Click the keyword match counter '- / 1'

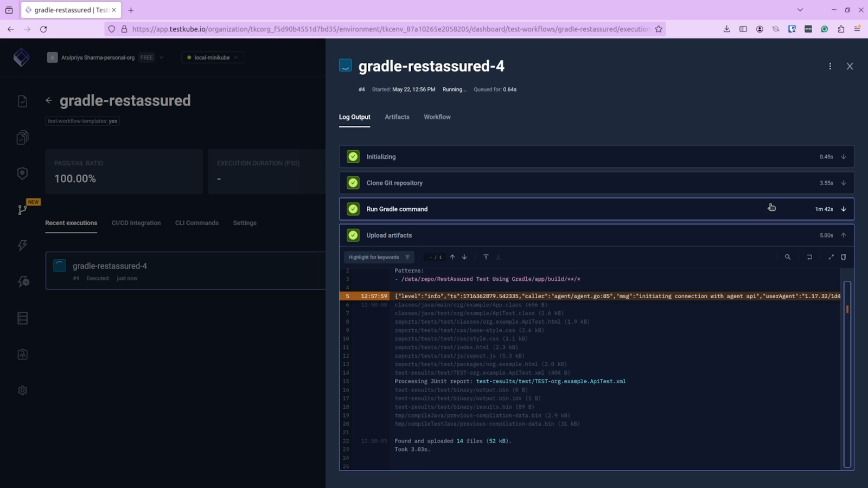tap(436, 257)
